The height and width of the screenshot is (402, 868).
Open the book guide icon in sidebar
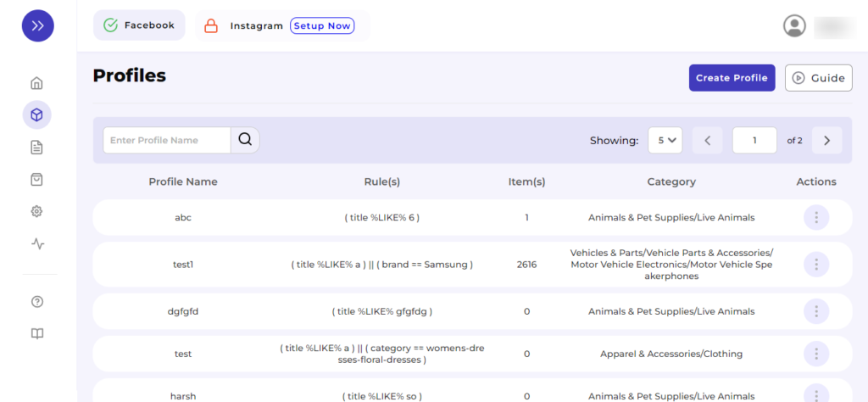click(36, 334)
